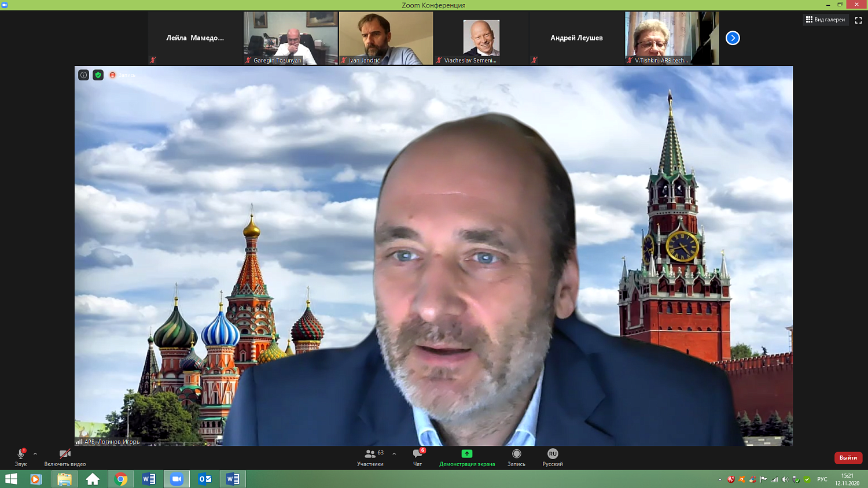Screen dimensions: 868x488
Task: Switch to Вид галереи view
Action: (x=825, y=20)
